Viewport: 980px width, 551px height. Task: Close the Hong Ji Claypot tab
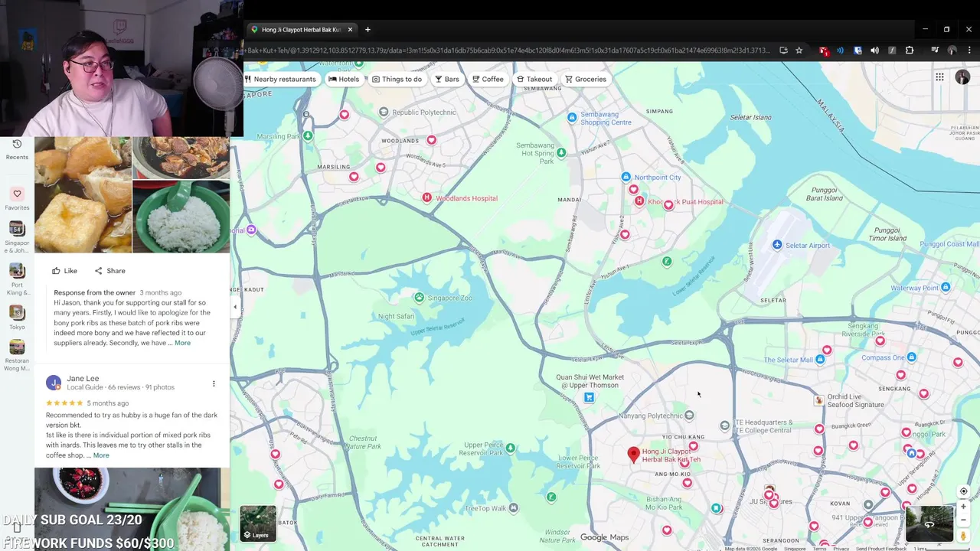pyautogui.click(x=350, y=30)
